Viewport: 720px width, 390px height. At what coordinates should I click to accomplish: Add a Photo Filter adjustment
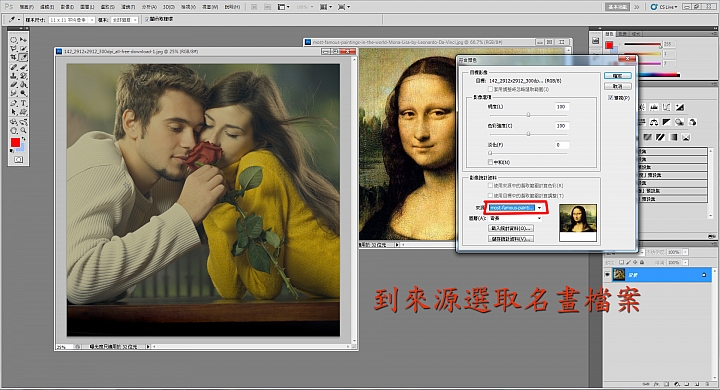(680, 122)
